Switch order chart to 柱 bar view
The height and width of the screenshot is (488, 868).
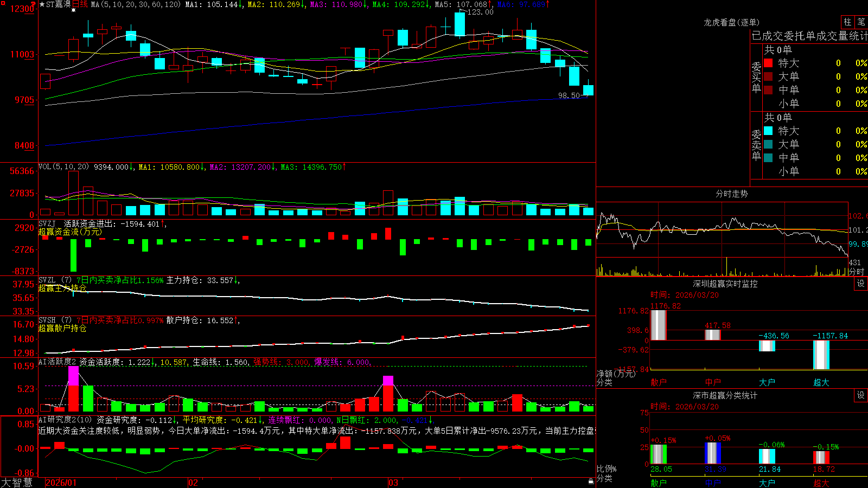point(847,22)
